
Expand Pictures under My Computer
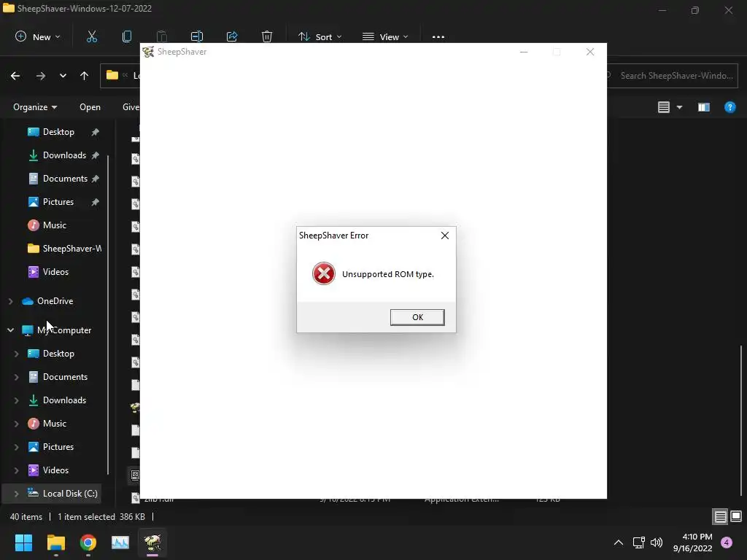point(16,447)
